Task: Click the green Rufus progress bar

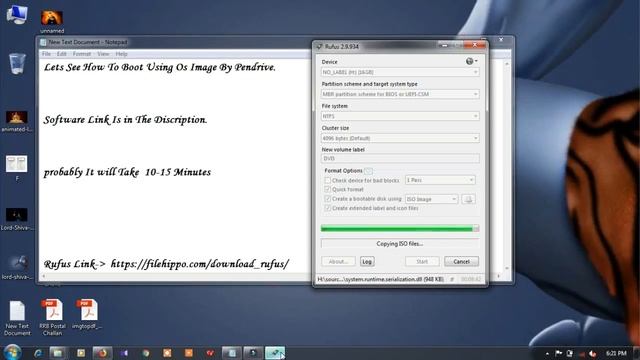Action: coord(400,229)
